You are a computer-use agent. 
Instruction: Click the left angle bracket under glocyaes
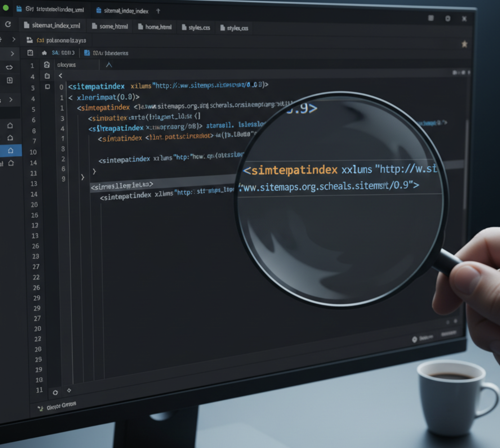tap(61, 76)
